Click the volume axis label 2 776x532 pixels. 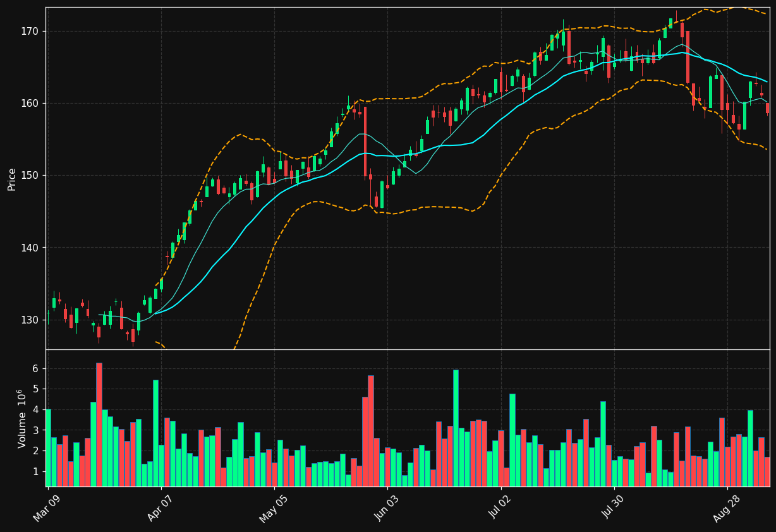point(35,451)
